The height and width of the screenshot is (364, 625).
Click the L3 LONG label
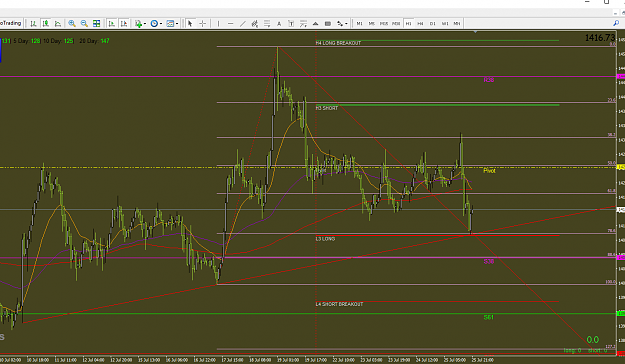pos(325,239)
